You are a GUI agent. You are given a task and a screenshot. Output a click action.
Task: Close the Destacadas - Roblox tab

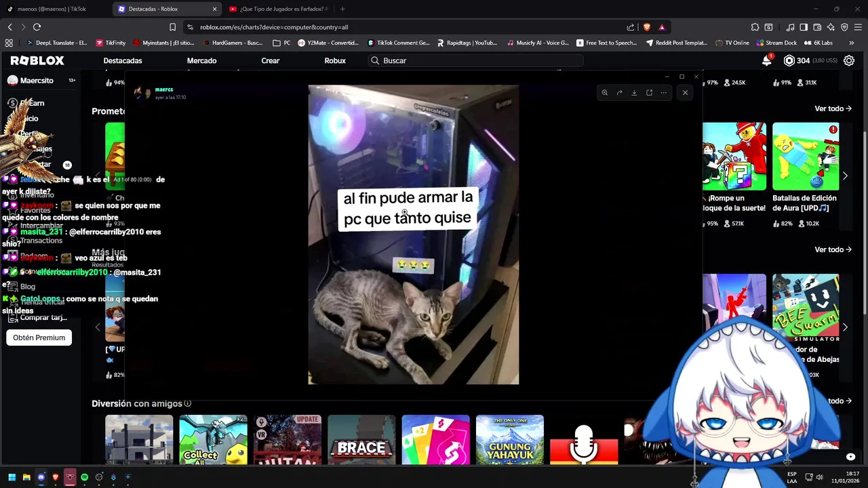point(215,9)
